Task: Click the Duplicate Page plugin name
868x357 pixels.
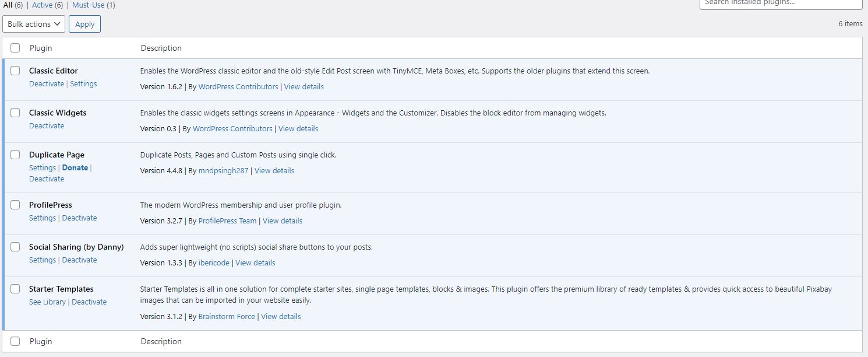Action: coord(57,155)
